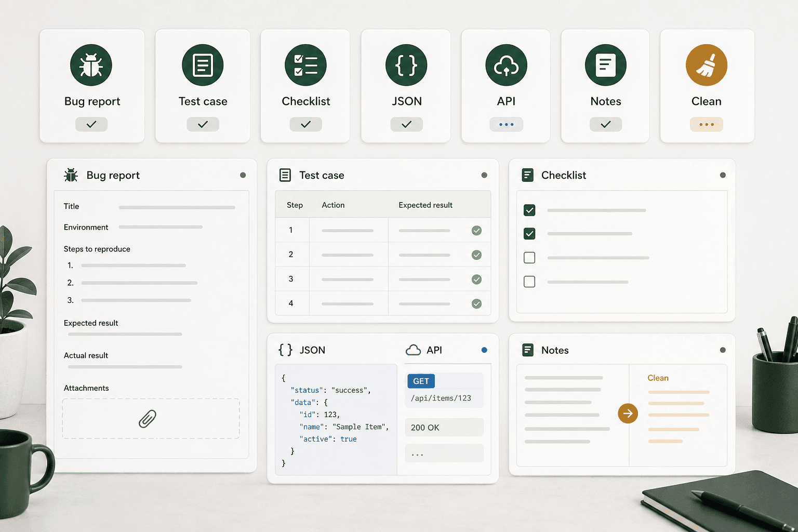798x532 pixels.
Task: Click status dot in Checklist panel header
Action: (723, 175)
